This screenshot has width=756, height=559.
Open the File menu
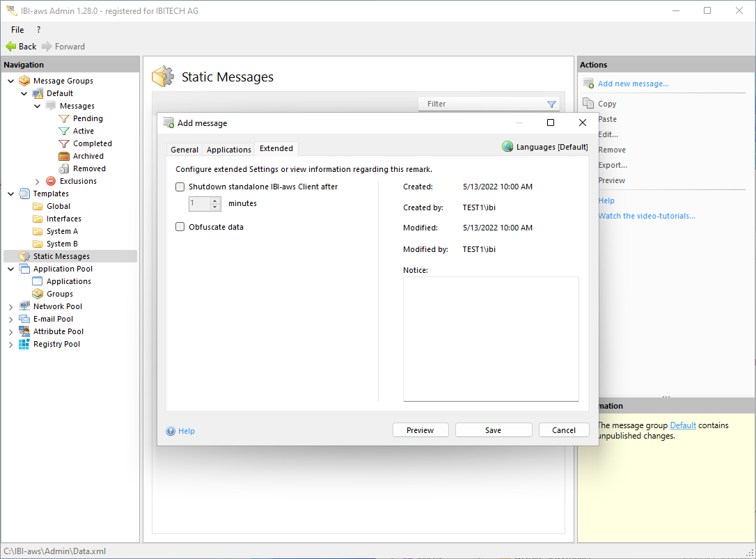(17, 30)
